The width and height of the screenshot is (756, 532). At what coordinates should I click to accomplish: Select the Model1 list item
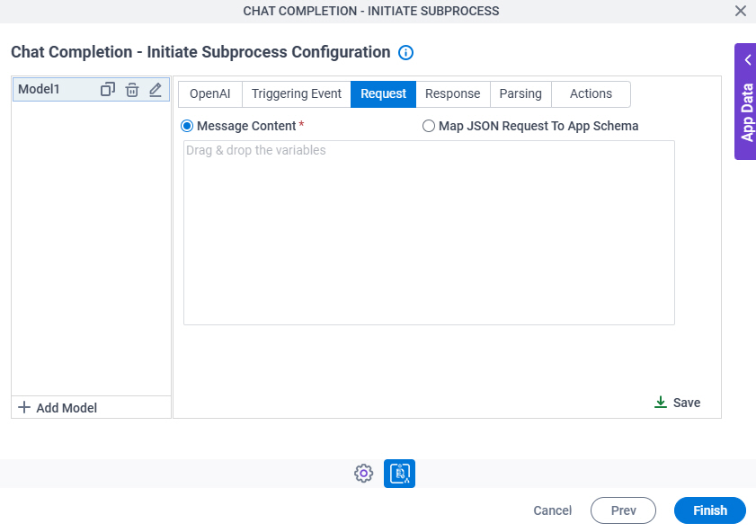click(91, 90)
